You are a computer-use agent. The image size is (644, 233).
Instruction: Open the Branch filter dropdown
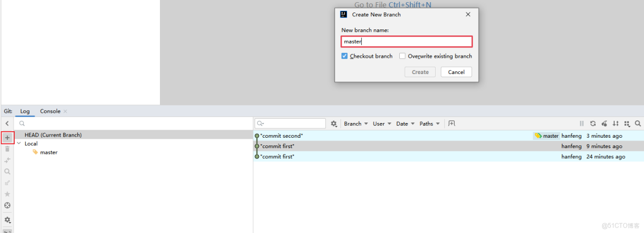[356, 123]
